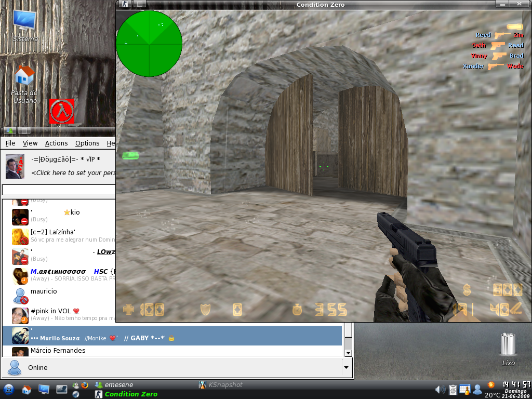The height and width of the screenshot is (399, 532).
Task: Select the contact #pink in VOL
Action: 59,316
